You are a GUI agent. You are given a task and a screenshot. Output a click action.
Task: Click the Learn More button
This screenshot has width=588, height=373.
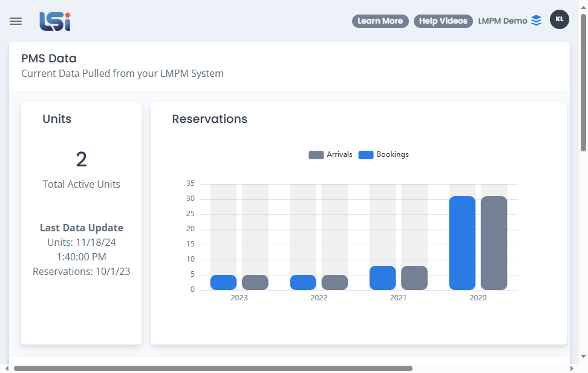[381, 21]
